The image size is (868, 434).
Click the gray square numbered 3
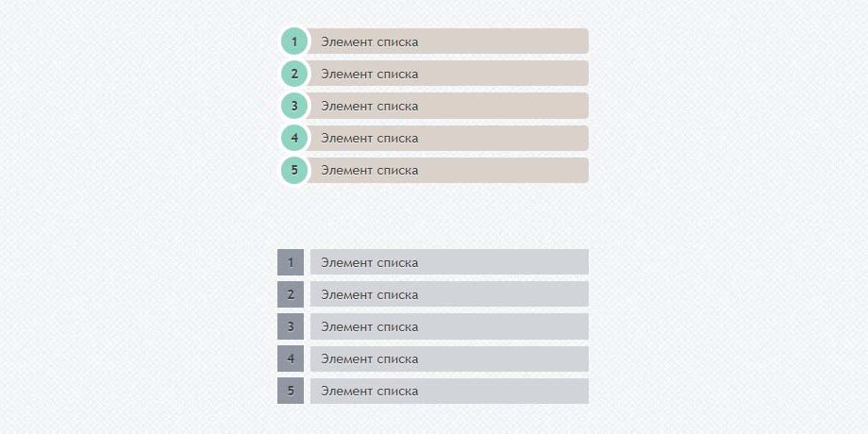pyautogui.click(x=291, y=326)
